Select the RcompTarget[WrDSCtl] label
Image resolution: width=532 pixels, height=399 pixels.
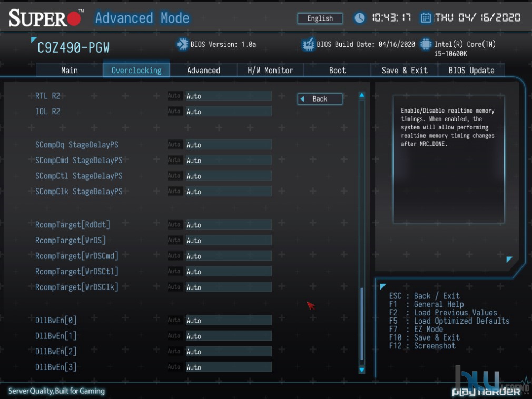click(x=77, y=272)
